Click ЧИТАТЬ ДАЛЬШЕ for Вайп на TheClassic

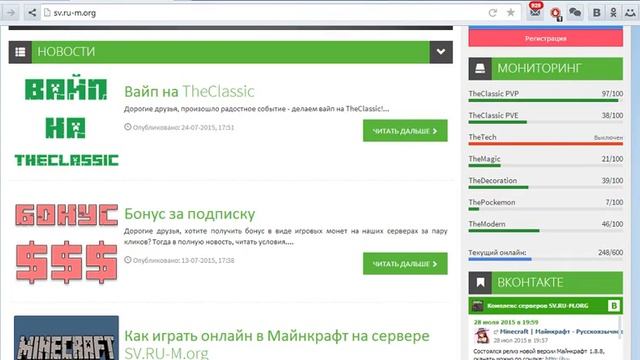tap(405, 131)
